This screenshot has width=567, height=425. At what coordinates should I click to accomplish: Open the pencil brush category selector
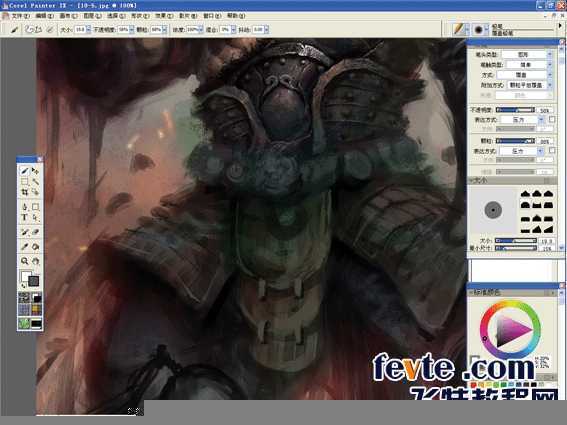459,29
